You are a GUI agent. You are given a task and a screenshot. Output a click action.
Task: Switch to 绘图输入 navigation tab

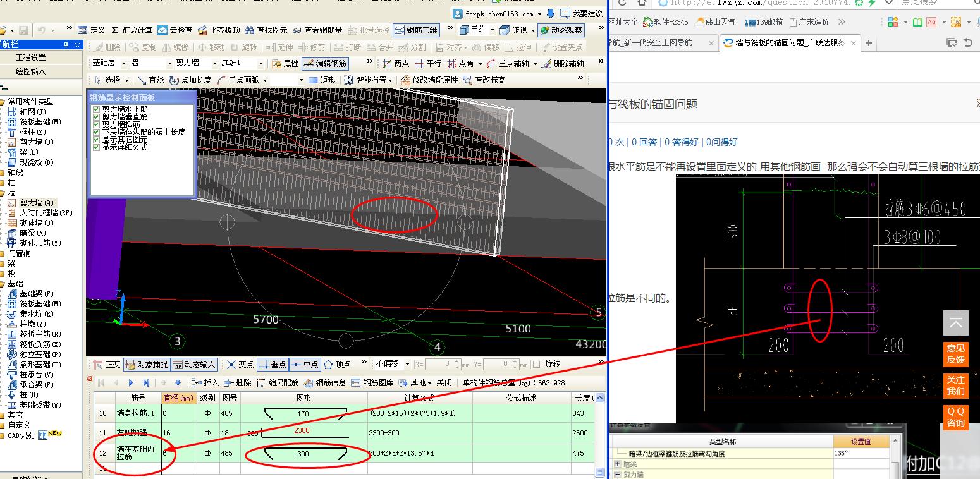coord(30,71)
